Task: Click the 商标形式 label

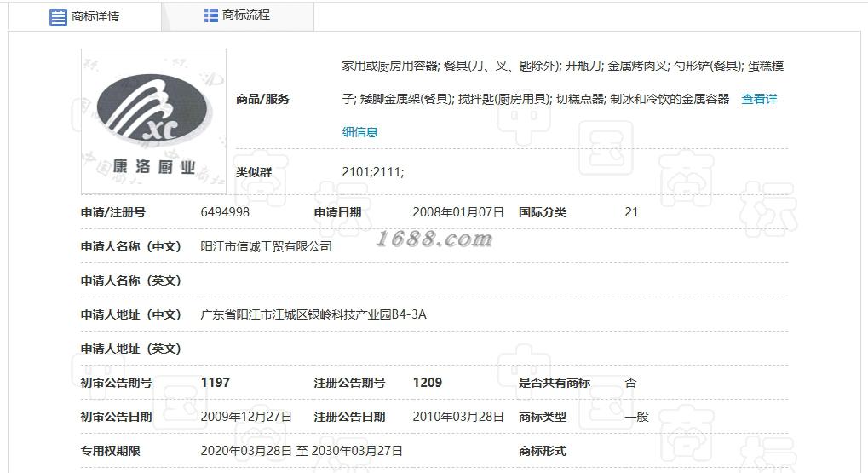Action: point(542,451)
